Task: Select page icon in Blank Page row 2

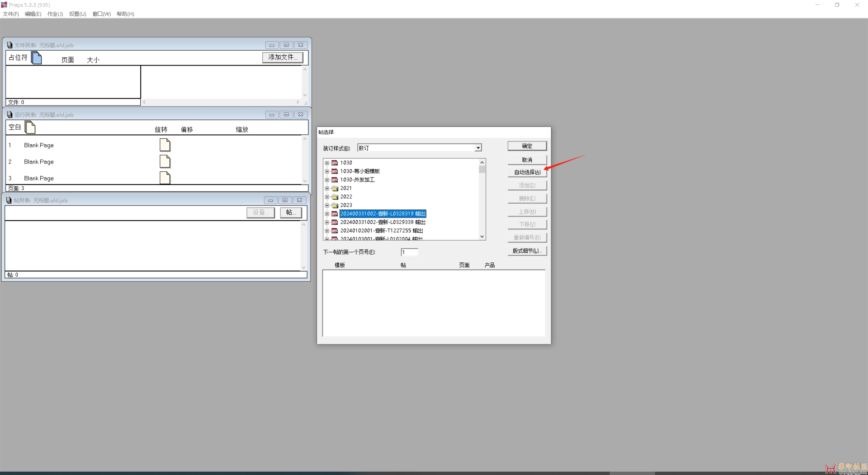Action: point(165,161)
